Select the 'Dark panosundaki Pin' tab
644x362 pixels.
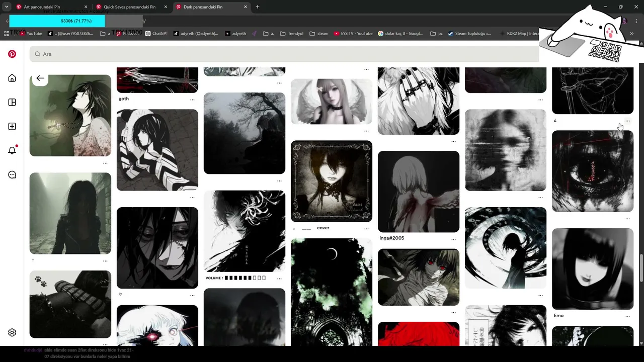pos(211,7)
